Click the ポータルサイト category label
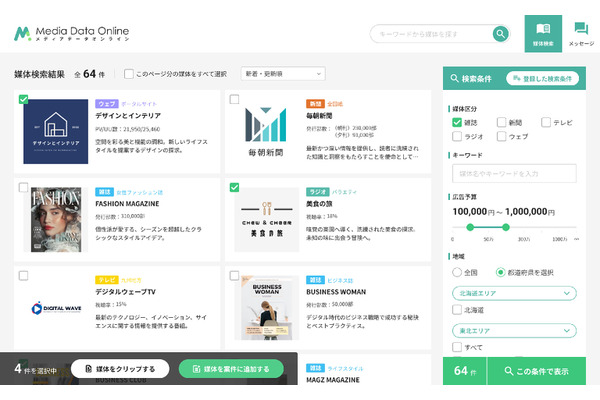 click(x=139, y=104)
